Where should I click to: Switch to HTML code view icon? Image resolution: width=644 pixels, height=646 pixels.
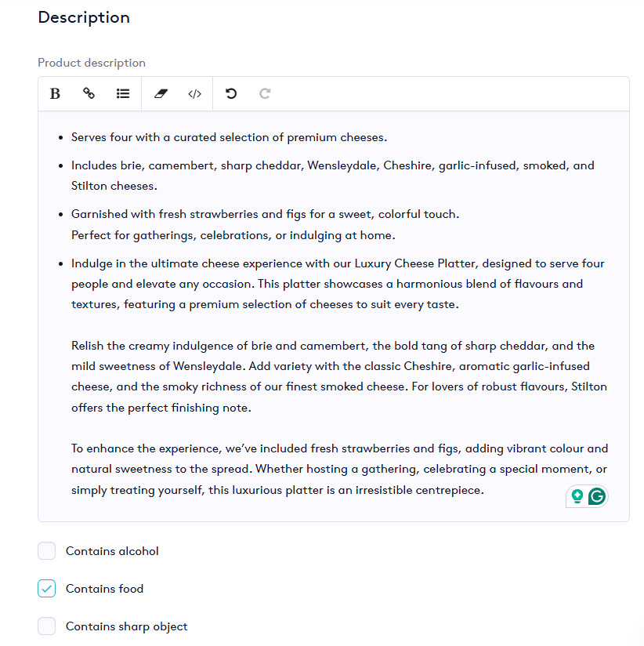point(194,94)
